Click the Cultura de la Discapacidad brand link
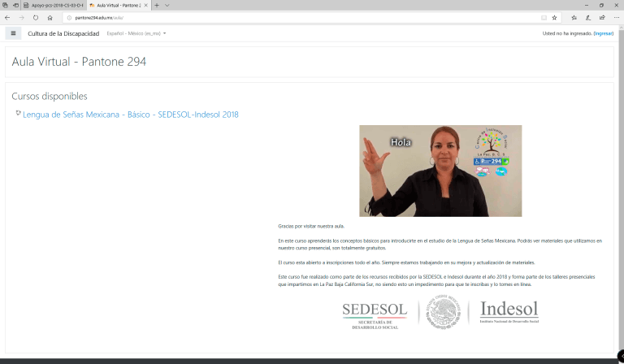Viewport: 624px width, 364px height. [x=63, y=33]
